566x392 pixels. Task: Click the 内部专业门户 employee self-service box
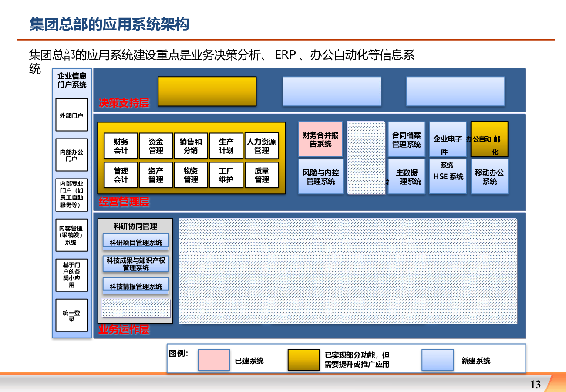pos(71,195)
